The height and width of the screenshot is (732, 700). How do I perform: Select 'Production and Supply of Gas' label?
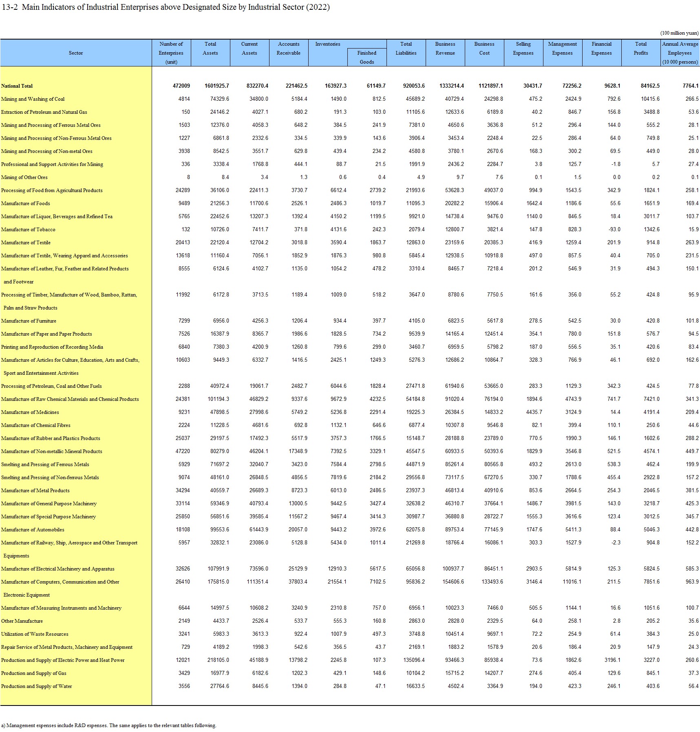click(x=34, y=673)
